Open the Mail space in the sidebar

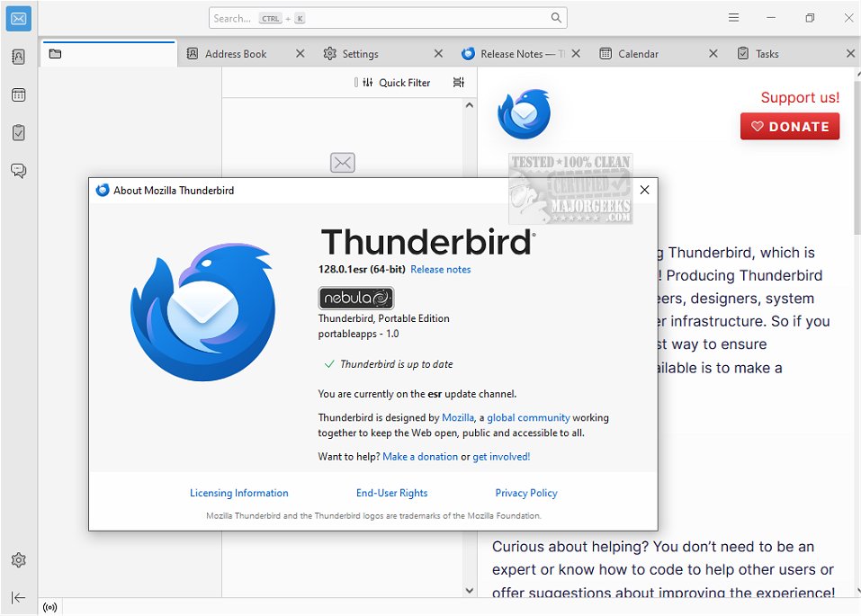click(x=18, y=19)
